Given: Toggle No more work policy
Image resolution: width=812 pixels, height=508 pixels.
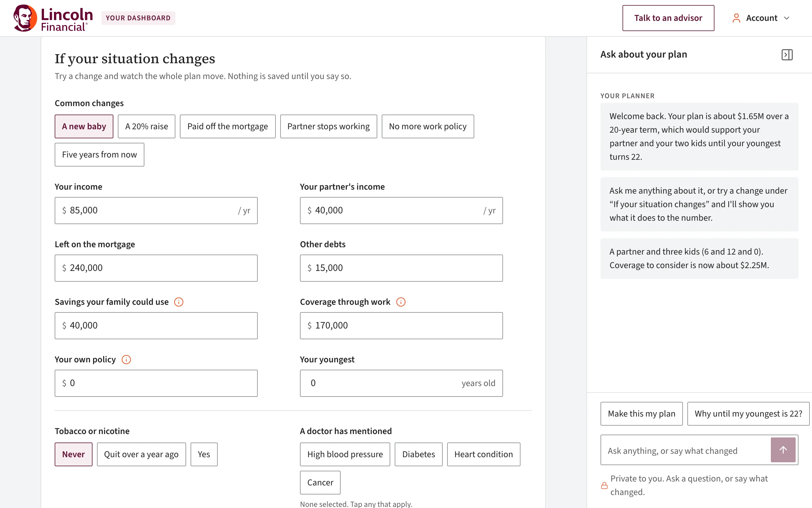Looking at the screenshot, I should click(428, 126).
